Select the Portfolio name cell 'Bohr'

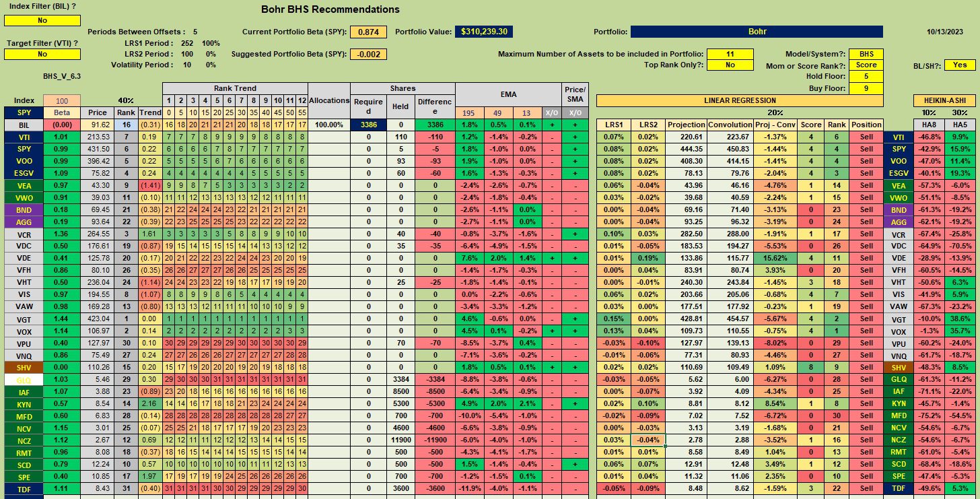tap(757, 32)
